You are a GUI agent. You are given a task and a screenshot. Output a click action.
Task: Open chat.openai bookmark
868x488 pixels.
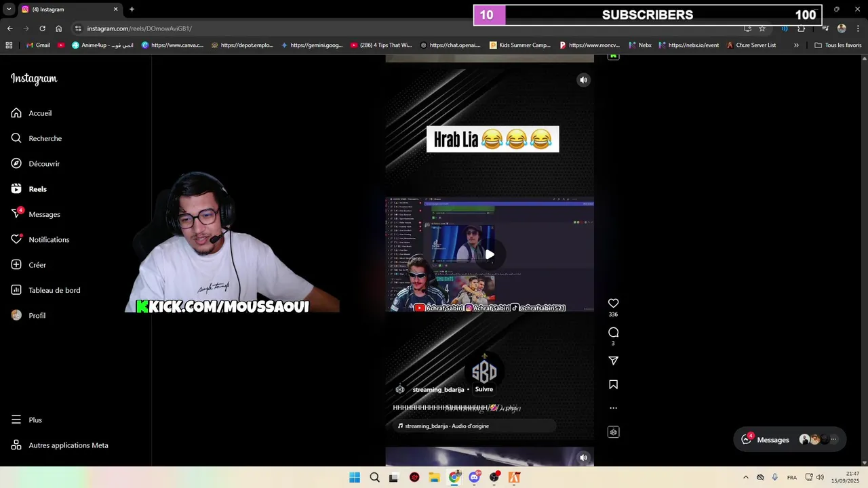pos(450,45)
